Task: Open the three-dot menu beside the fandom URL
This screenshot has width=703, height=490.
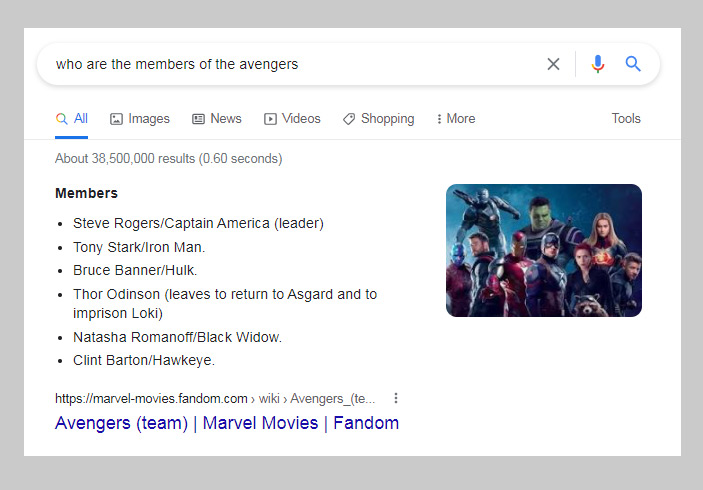Action: coord(396,398)
